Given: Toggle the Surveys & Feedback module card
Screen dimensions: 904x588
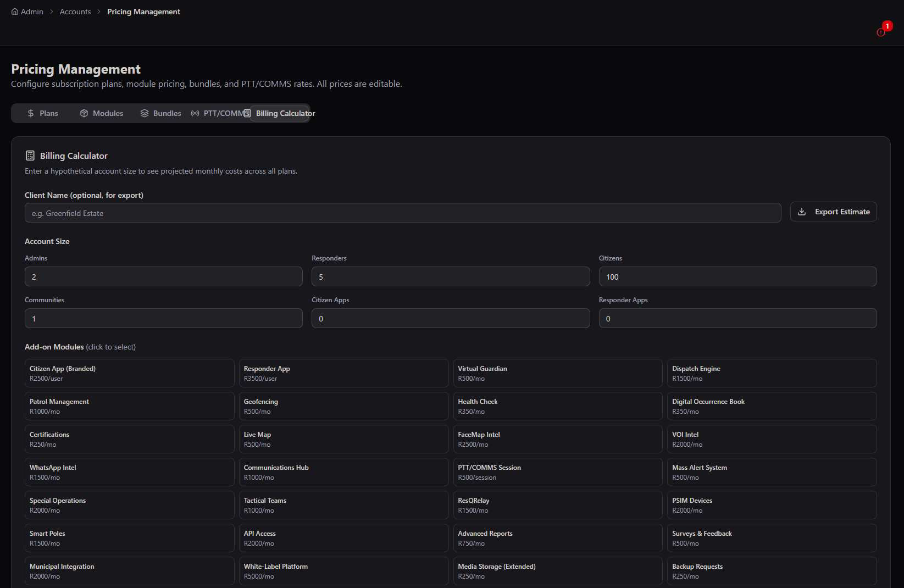Looking at the screenshot, I should [772, 538].
